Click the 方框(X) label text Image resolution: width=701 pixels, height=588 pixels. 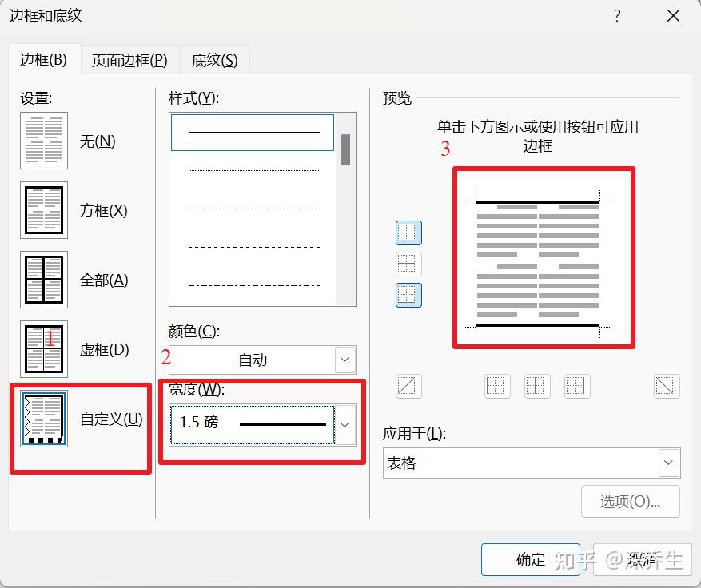103,210
